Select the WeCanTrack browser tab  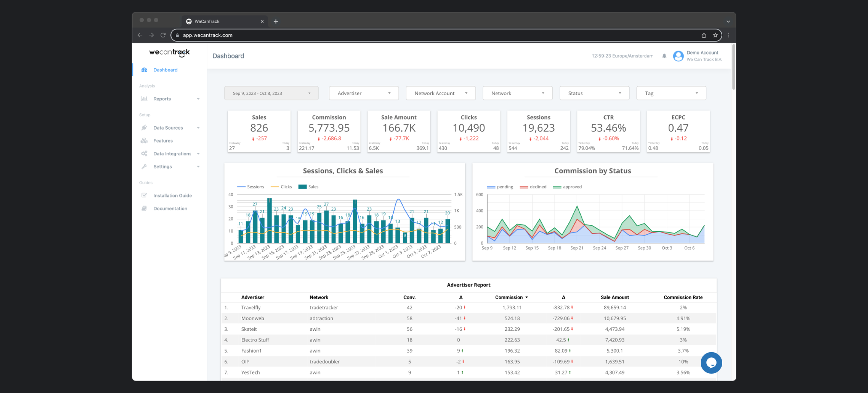(x=225, y=21)
